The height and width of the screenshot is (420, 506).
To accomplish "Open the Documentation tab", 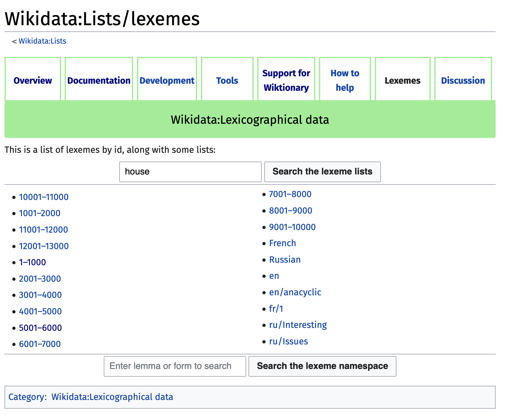I will pos(99,80).
